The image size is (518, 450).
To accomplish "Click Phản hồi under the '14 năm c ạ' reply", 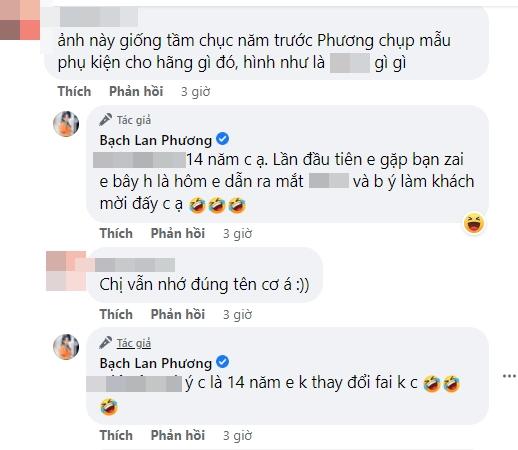I will click(x=178, y=233).
